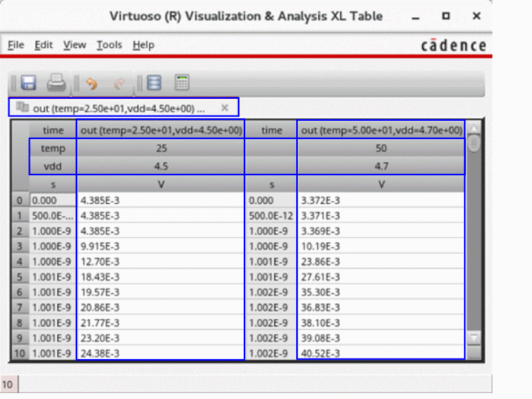532x399 pixels.
Task: Open the Help menu
Action: [143, 45]
